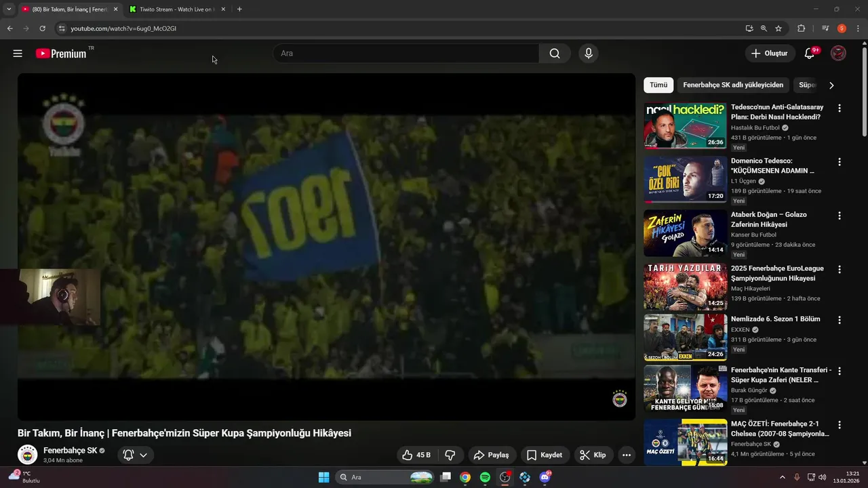Screen dimensions: 868x488
Task: Open Tedesco'nun Anti-Galatasaray Planı video title
Action: 777,112
